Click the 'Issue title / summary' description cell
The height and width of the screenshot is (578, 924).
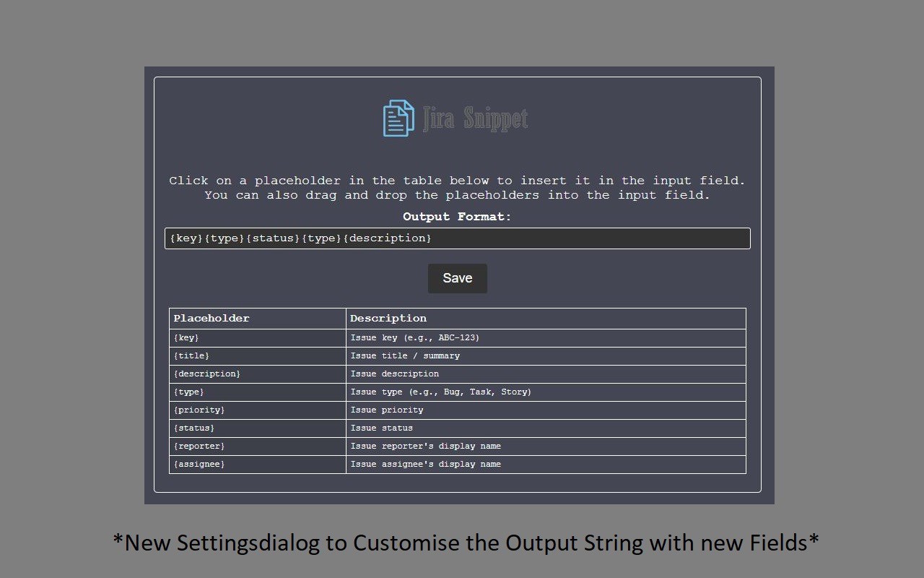pos(546,356)
